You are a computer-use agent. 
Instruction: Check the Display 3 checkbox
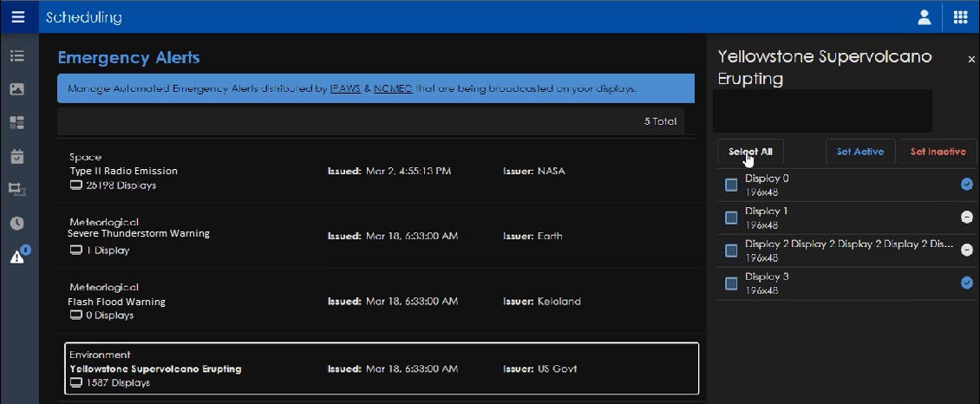731,283
